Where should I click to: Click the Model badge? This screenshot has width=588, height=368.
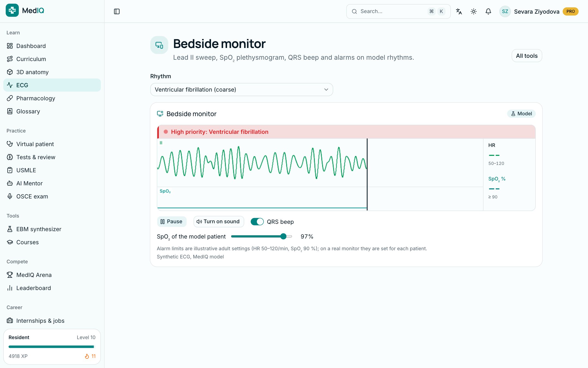(521, 114)
